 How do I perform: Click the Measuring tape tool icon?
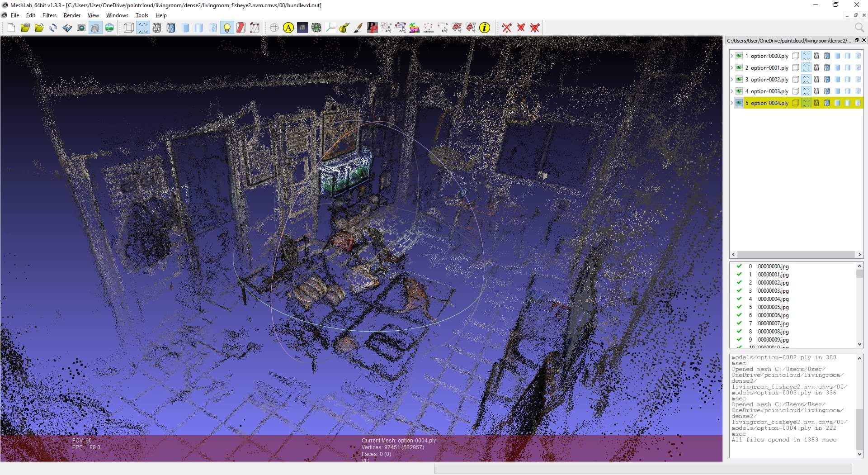[344, 28]
